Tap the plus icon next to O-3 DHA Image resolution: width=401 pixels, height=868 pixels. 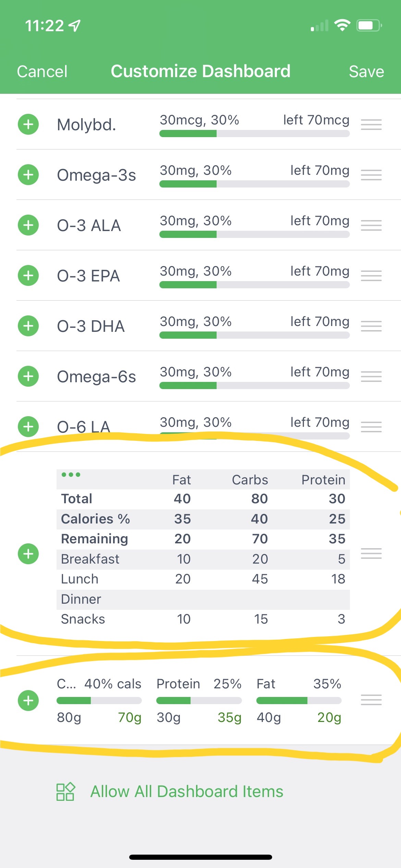28,326
